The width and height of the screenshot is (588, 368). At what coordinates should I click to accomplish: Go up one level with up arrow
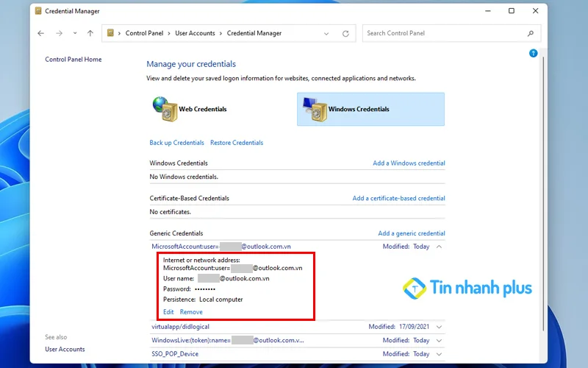click(x=90, y=33)
